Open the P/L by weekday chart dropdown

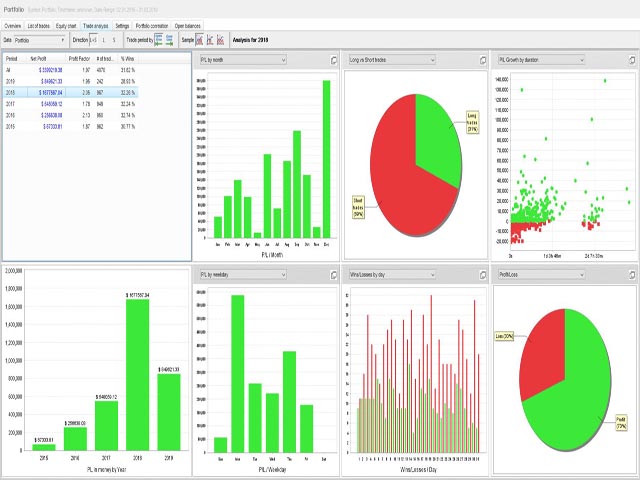click(x=243, y=274)
